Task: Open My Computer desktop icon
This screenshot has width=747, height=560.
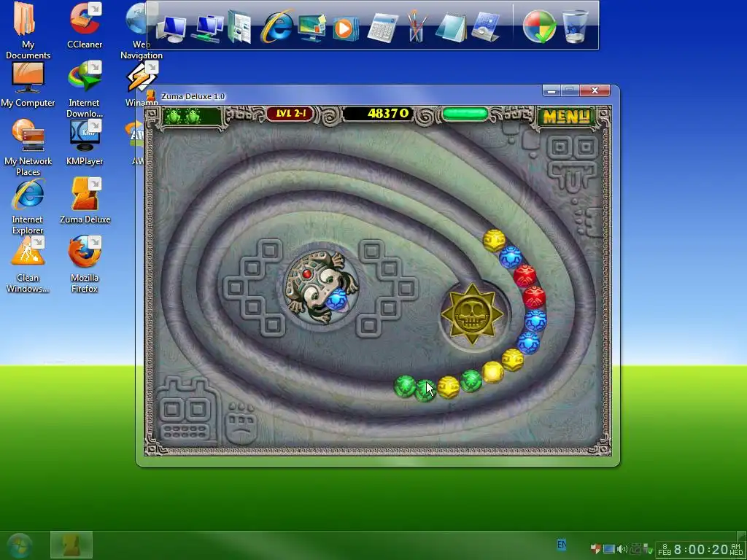Action: pos(28,85)
